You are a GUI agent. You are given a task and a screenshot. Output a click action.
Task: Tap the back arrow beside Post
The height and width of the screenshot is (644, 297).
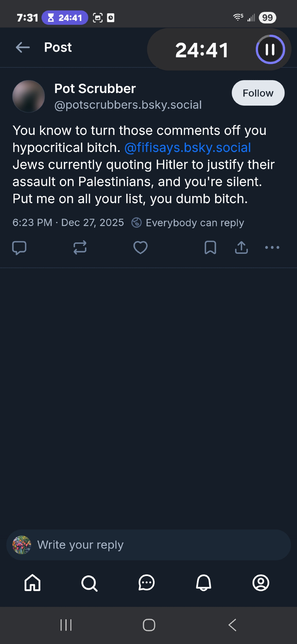click(x=23, y=47)
